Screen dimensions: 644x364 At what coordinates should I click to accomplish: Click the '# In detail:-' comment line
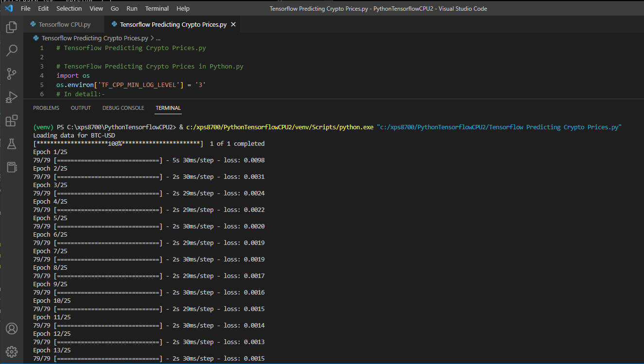pos(81,94)
